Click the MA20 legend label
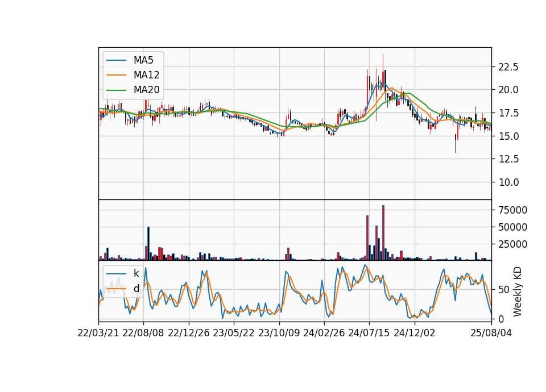This screenshot has height=392, width=546. click(146, 90)
